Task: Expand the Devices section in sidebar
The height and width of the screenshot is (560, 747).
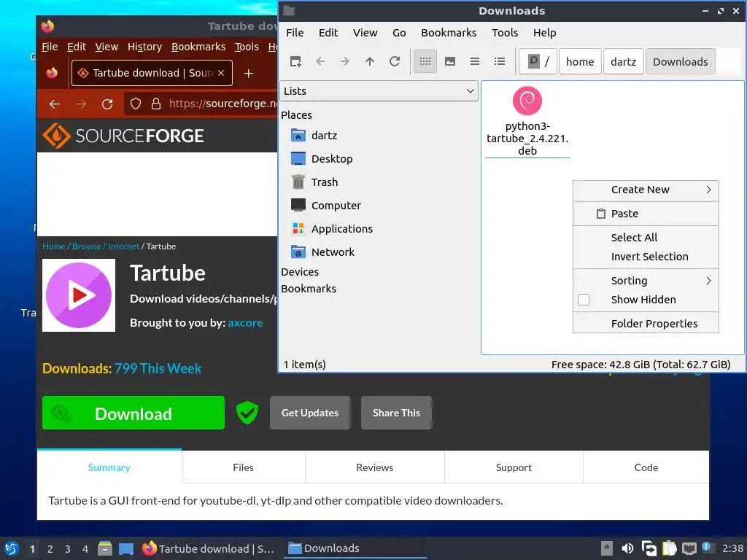Action: 300,272
